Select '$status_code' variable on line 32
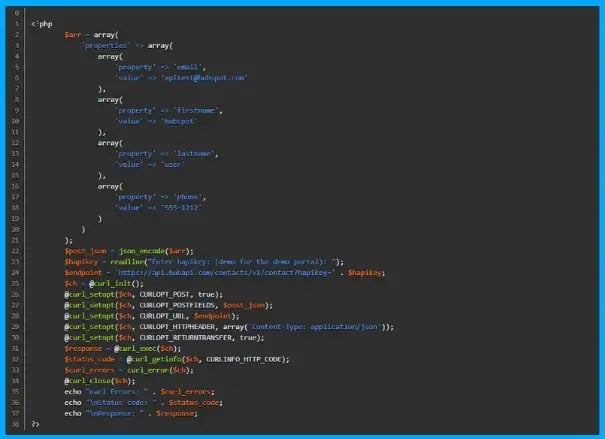This screenshot has width=605, height=439. [90, 359]
